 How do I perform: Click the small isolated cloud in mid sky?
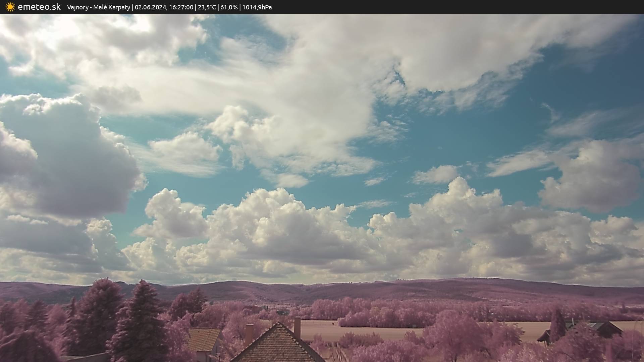436,175
